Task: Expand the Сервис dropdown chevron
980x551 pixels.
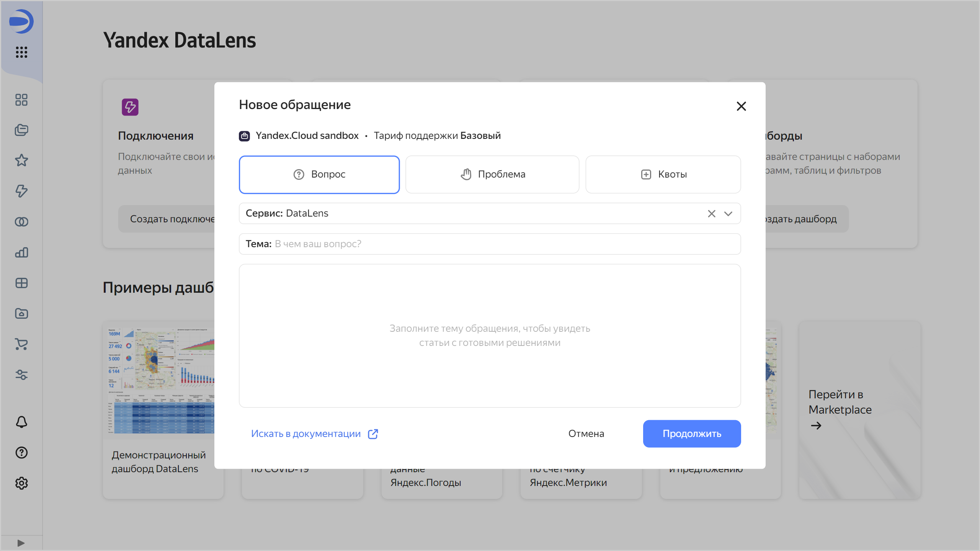Action: pos(728,214)
